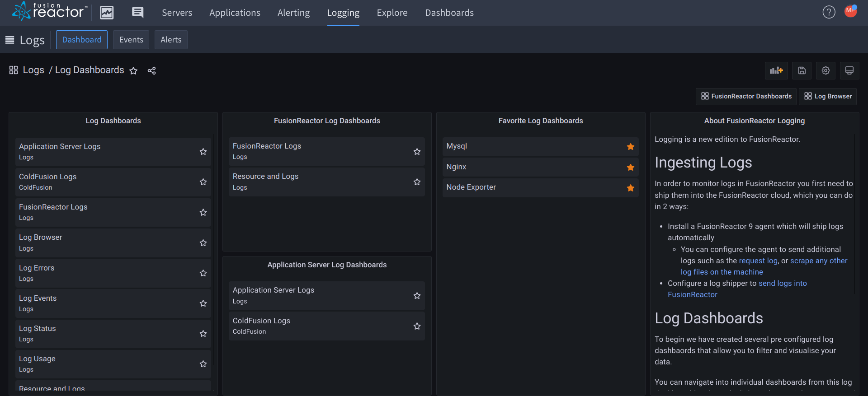Star ColdFusion Logs in Application Server Log Dashboards
868x396 pixels.
(x=417, y=326)
